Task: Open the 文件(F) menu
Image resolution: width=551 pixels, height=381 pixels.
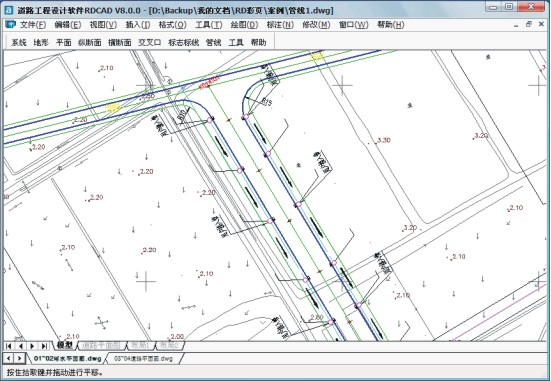Action: pyautogui.click(x=33, y=25)
